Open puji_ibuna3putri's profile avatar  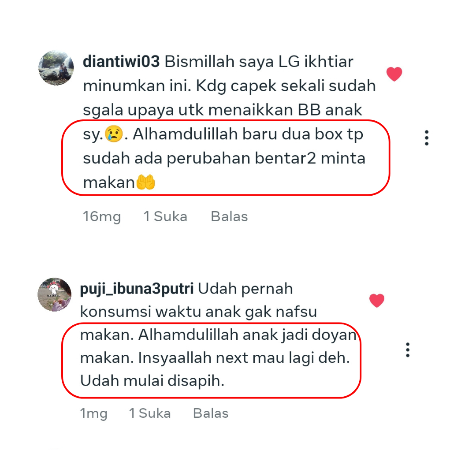54,294
